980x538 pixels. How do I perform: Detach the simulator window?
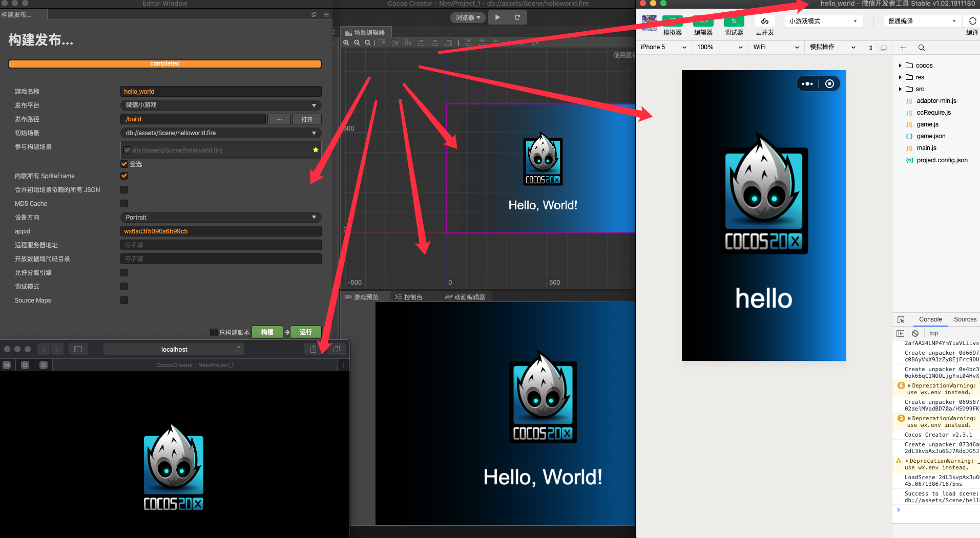pos(884,48)
